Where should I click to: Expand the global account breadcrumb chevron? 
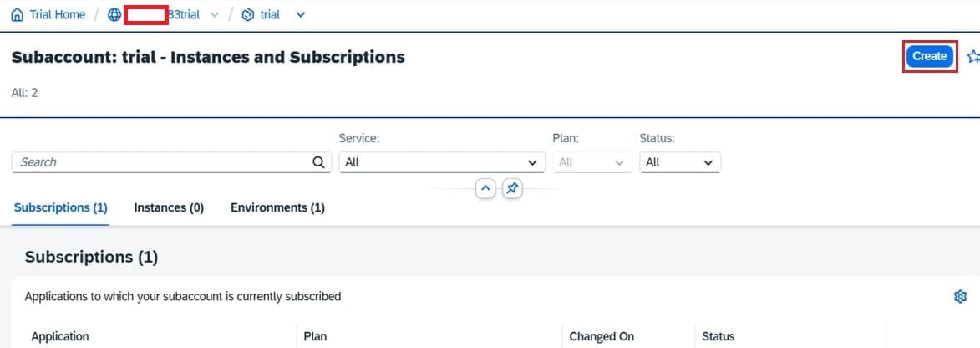click(x=216, y=15)
